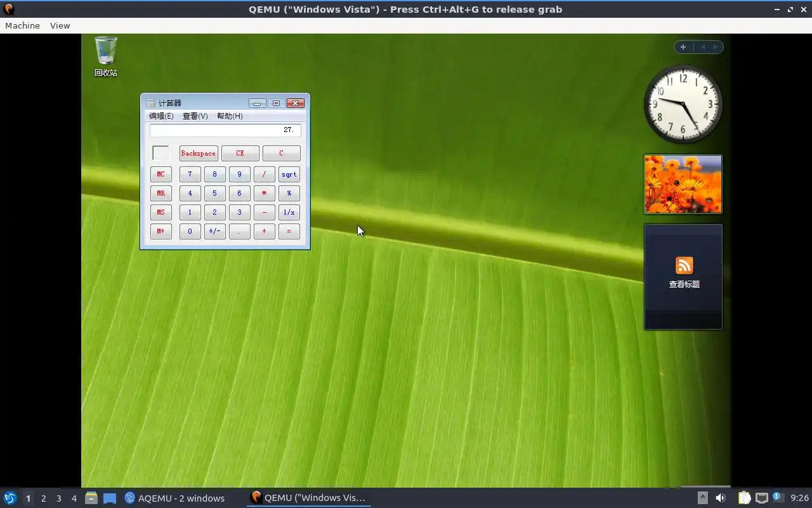
Task: Click digit 3 on the calculator
Action: coord(239,212)
